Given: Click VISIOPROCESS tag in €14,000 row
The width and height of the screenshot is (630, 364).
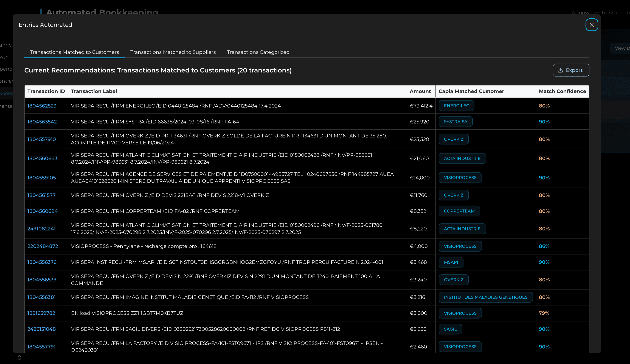Looking at the screenshot, I should point(460,178).
